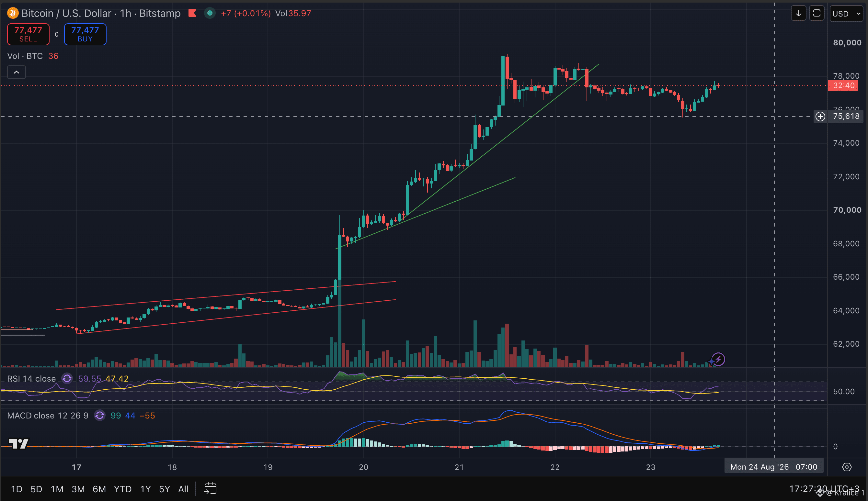Click the Bitcoin / U.S. Dollar symbol title
The image size is (868, 501).
66,13
